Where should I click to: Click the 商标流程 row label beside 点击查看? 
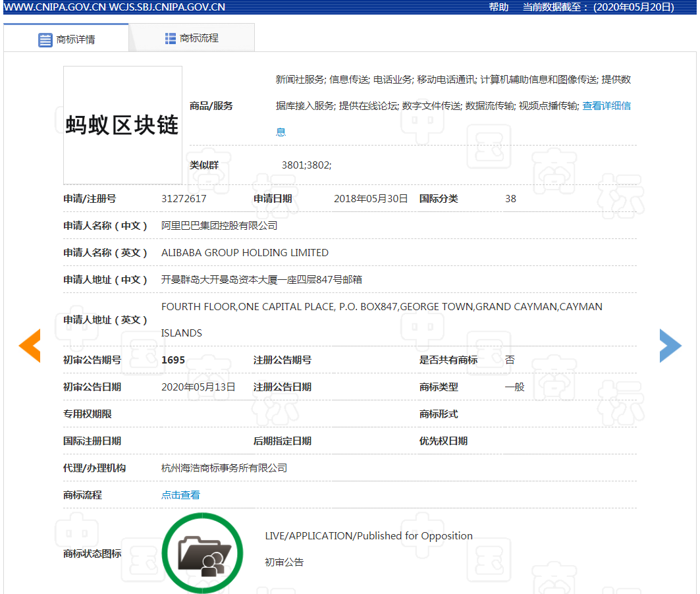(82, 495)
